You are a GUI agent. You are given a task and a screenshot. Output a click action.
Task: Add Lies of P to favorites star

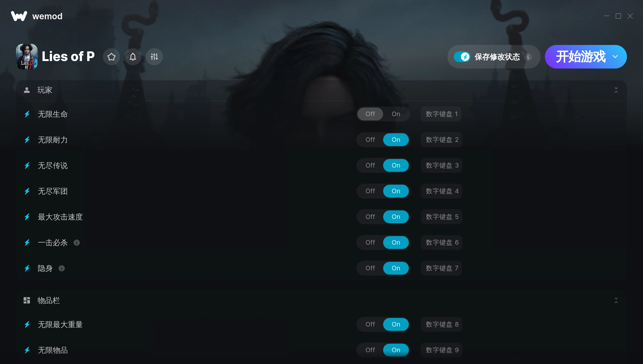111,57
